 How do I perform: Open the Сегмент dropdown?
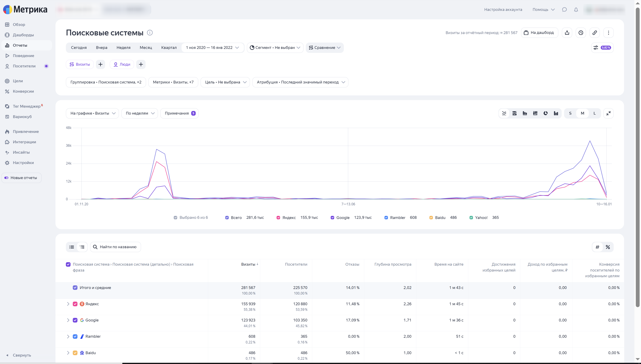pos(275,48)
